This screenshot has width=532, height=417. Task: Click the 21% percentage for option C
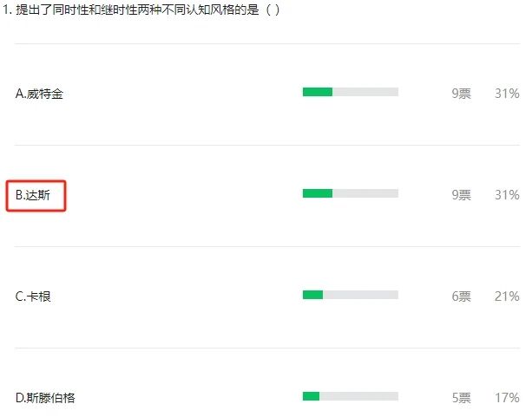(507, 296)
